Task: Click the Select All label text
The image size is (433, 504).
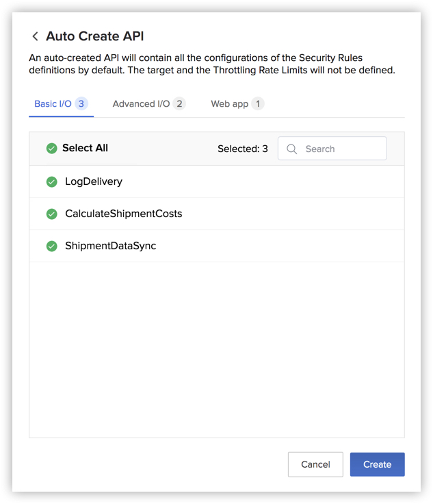Action: 85,148
